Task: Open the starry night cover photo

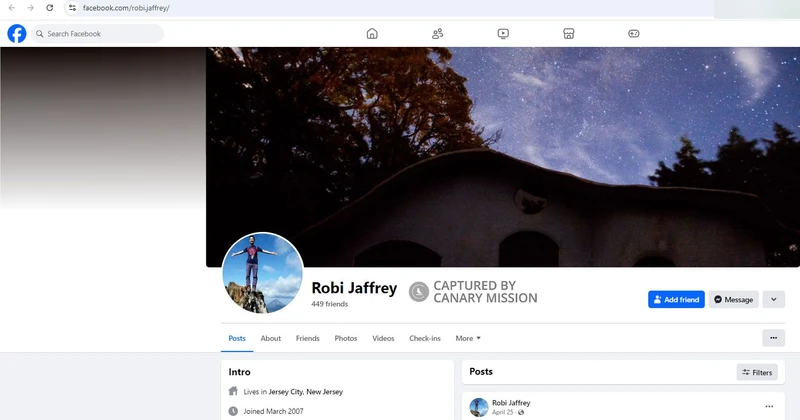Action: pos(503,157)
